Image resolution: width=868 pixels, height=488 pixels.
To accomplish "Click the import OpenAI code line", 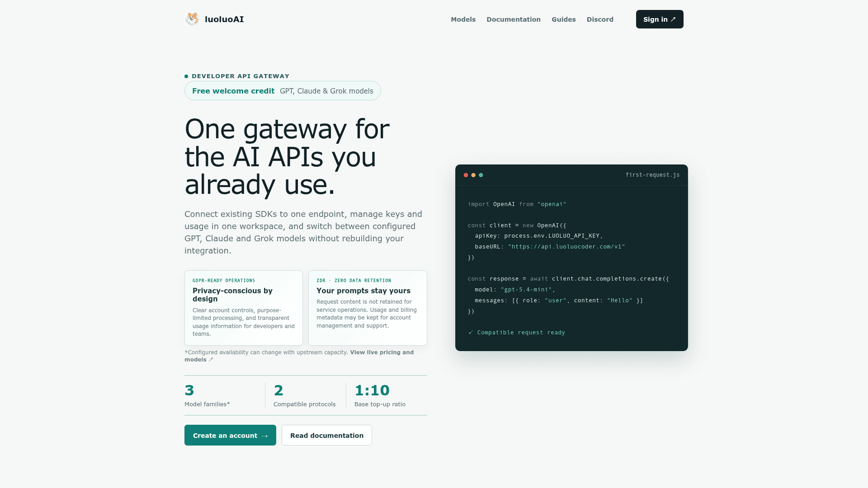I will click(x=517, y=204).
